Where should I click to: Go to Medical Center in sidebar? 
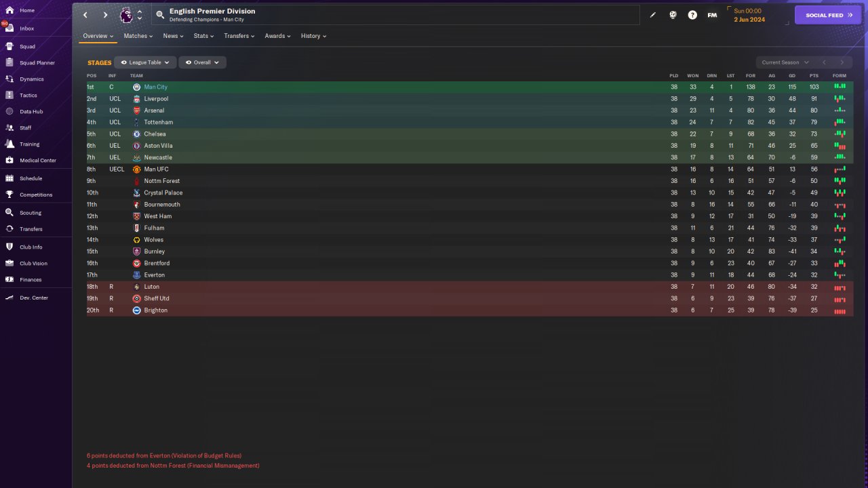pos(37,161)
